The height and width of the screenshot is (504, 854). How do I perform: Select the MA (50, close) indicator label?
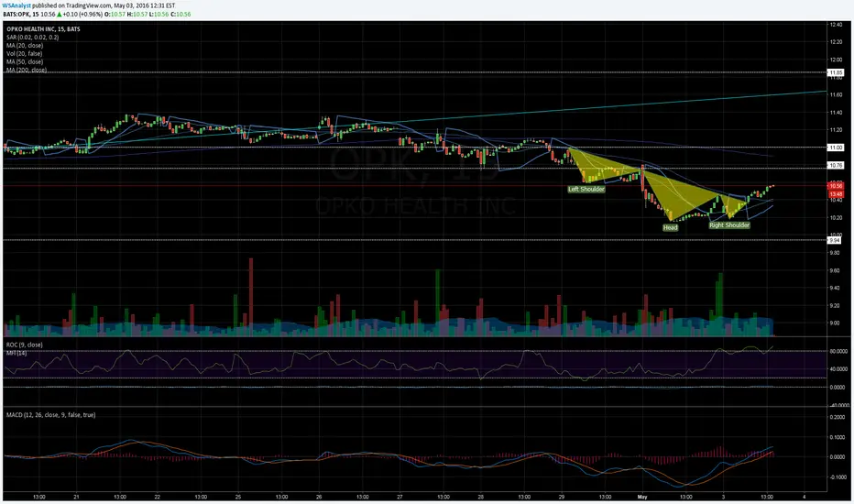point(25,61)
